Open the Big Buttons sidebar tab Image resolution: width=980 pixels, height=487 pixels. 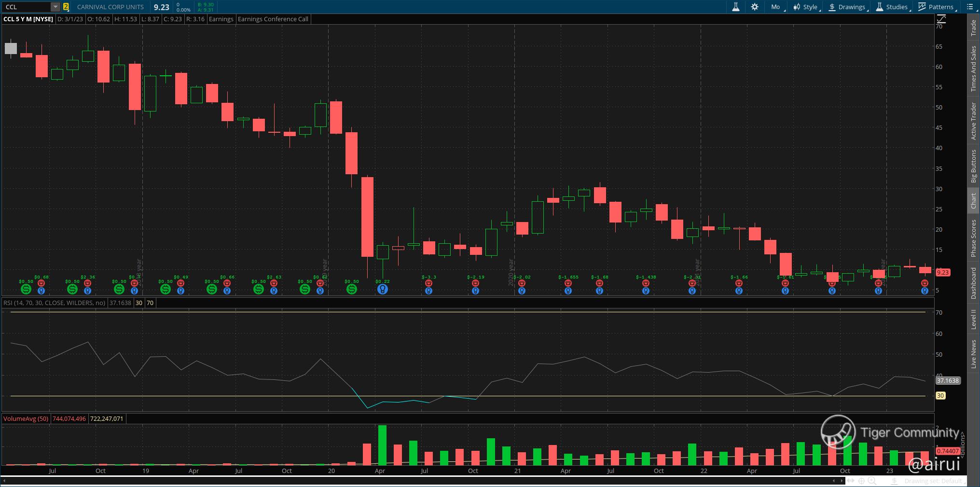[973, 166]
